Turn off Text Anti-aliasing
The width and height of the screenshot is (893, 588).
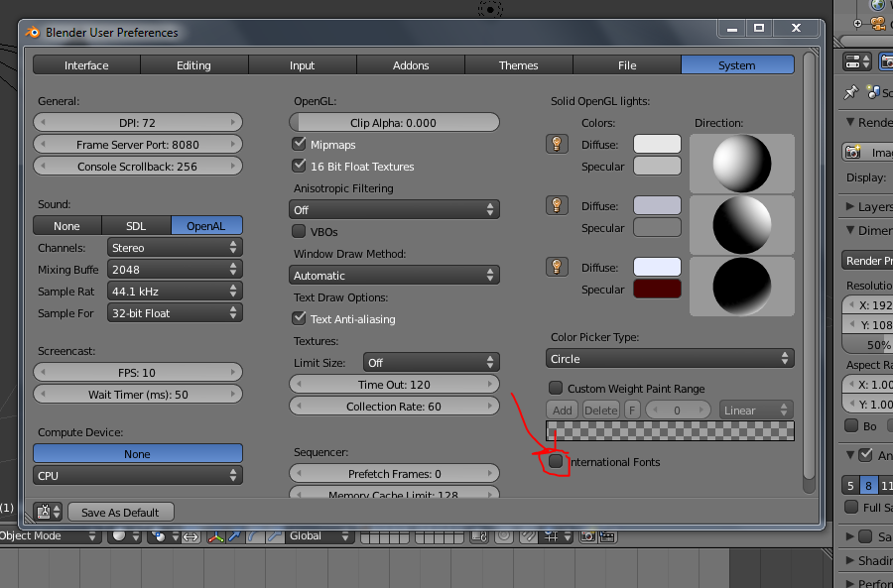tap(299, 318)
